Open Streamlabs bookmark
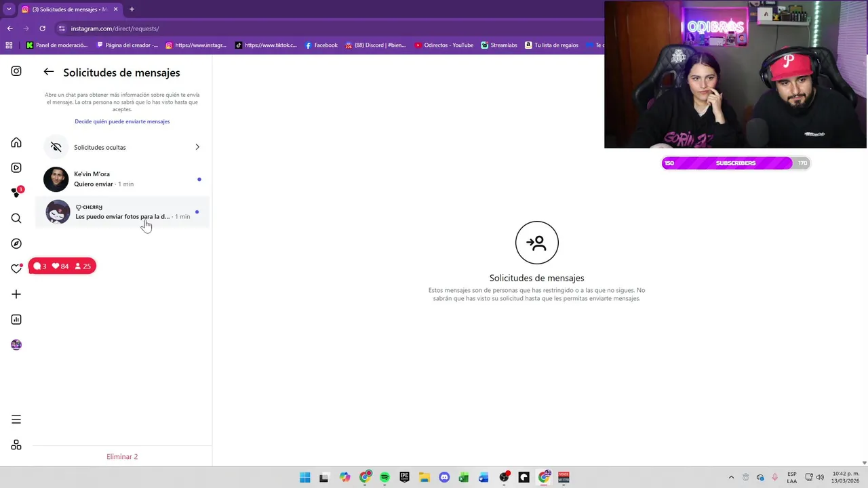This screenshot has width=868, height=488. [499, 45]
